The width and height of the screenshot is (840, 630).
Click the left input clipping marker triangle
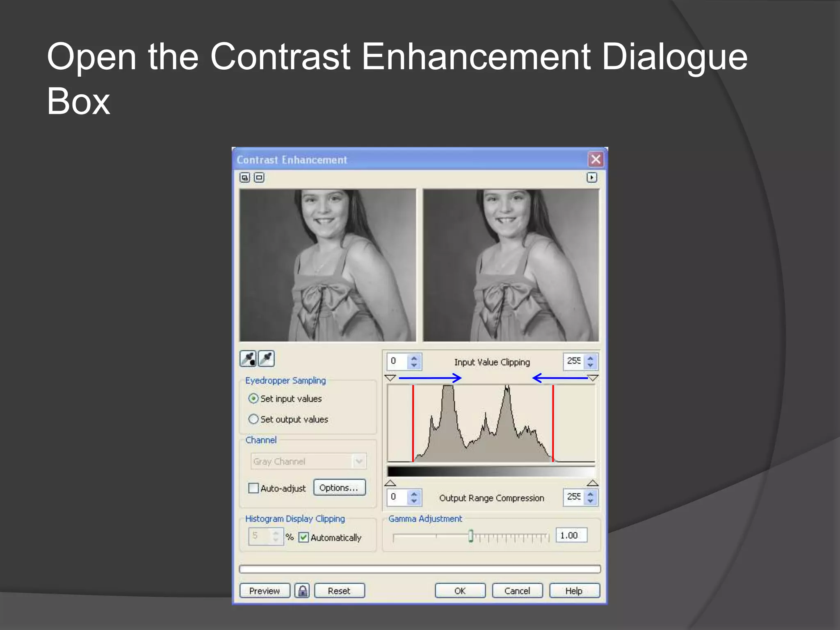pyautogui.click(x=390, y=377)
